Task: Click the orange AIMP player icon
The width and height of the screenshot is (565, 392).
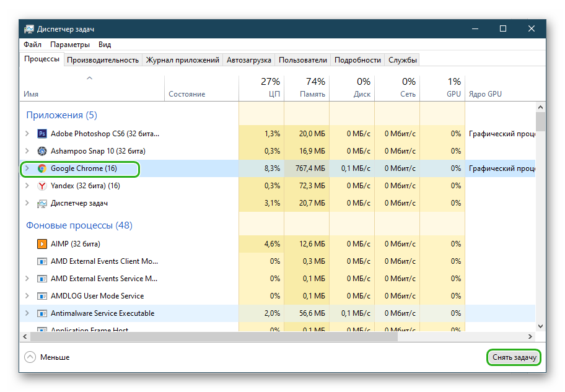Action: [x=42, y=243]
